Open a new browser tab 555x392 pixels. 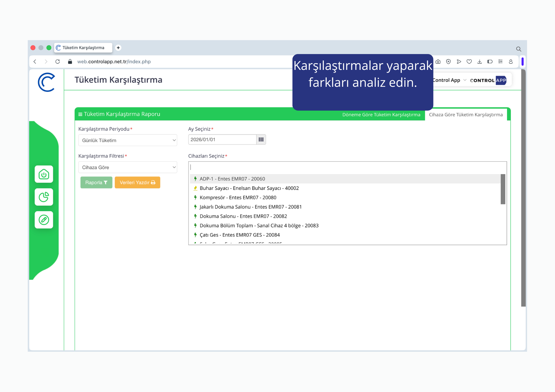[118, 48]
